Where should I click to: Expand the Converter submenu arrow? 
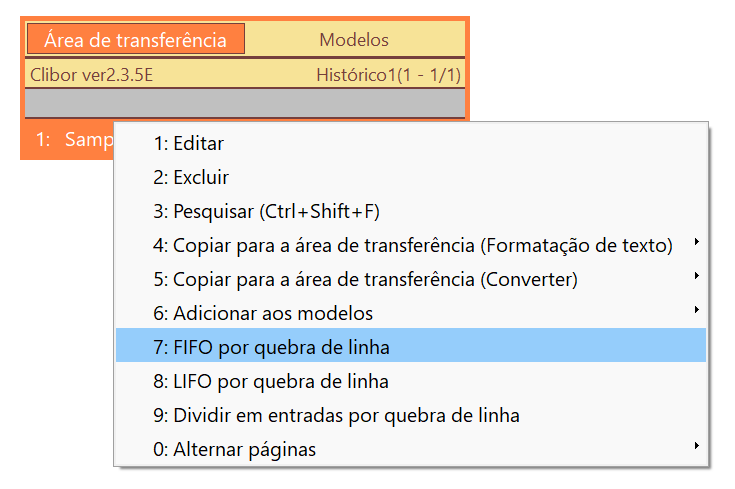point(697,276)
